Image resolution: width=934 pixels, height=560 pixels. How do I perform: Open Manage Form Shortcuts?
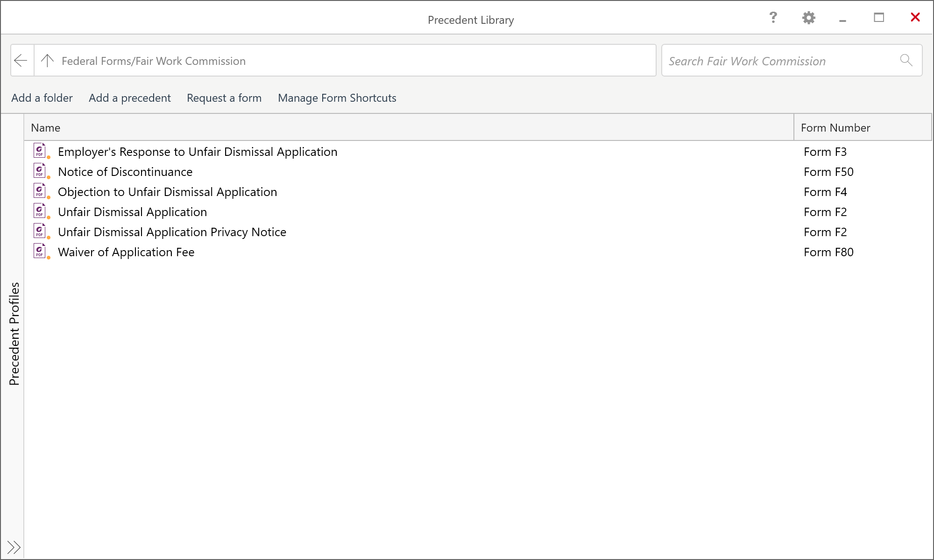pyautogui.click(x=337, y=98)
